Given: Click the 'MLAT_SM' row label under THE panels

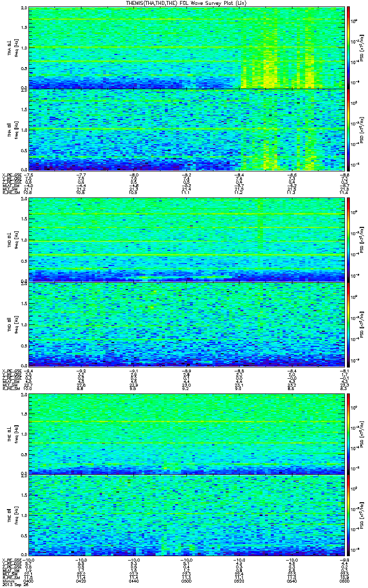Looking at the screenshot, I should pos(10,572).
